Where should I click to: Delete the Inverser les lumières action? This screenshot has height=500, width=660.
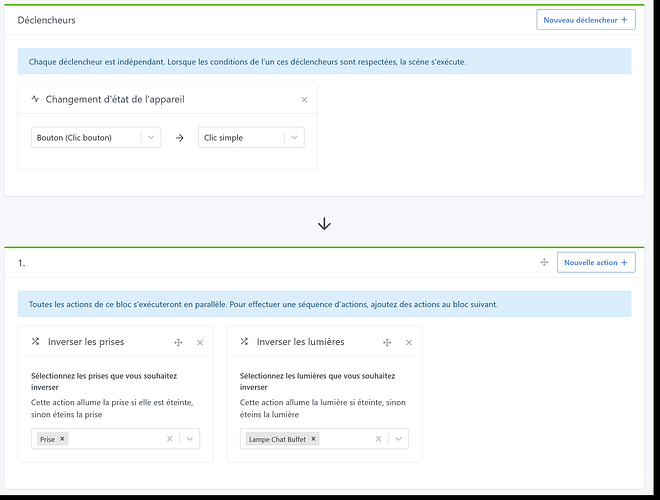coord(409,342)
